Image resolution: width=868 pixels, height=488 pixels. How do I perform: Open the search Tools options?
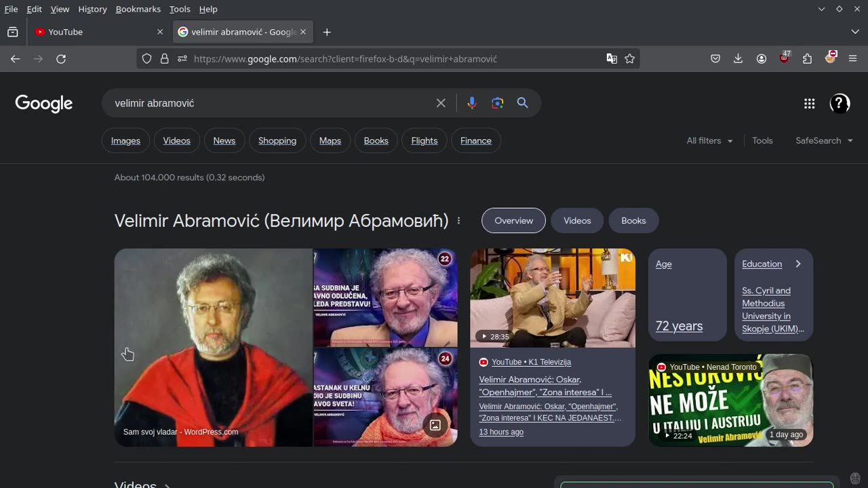pyautogui.click(x=762, y=140)
